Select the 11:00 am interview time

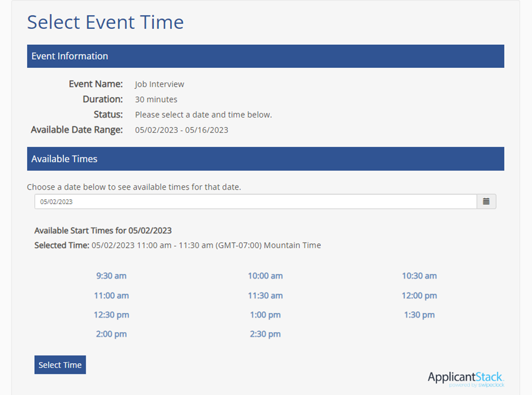click(x=111, y=295)
